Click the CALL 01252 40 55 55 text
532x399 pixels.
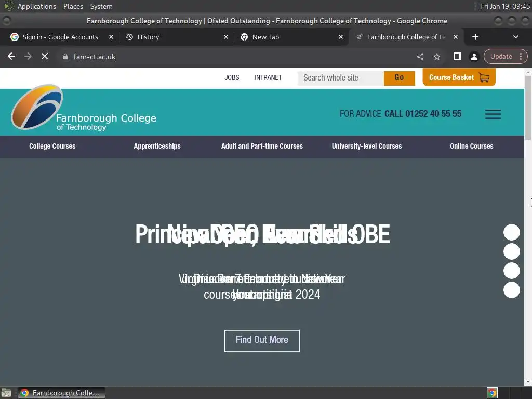(423, 114)
